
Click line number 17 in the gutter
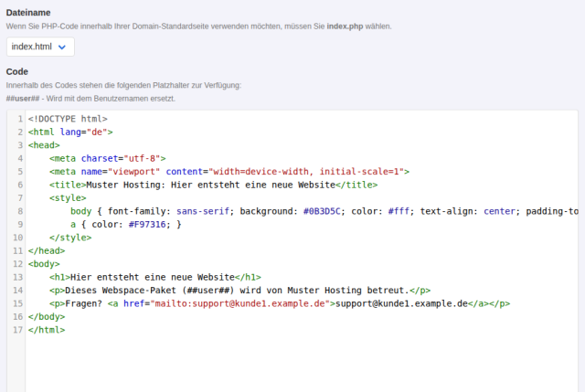[18, 330]
